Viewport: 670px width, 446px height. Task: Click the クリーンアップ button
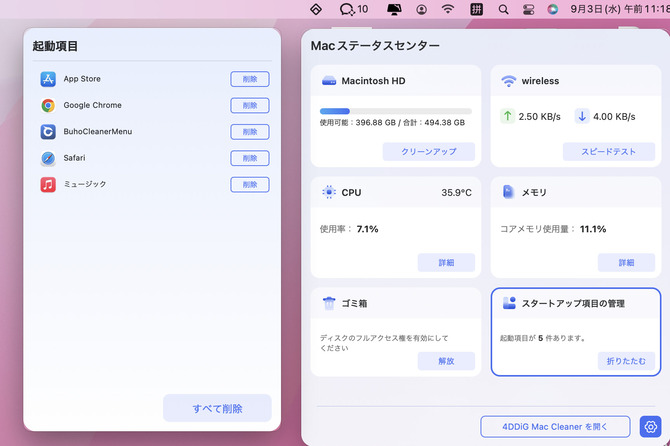429,152
